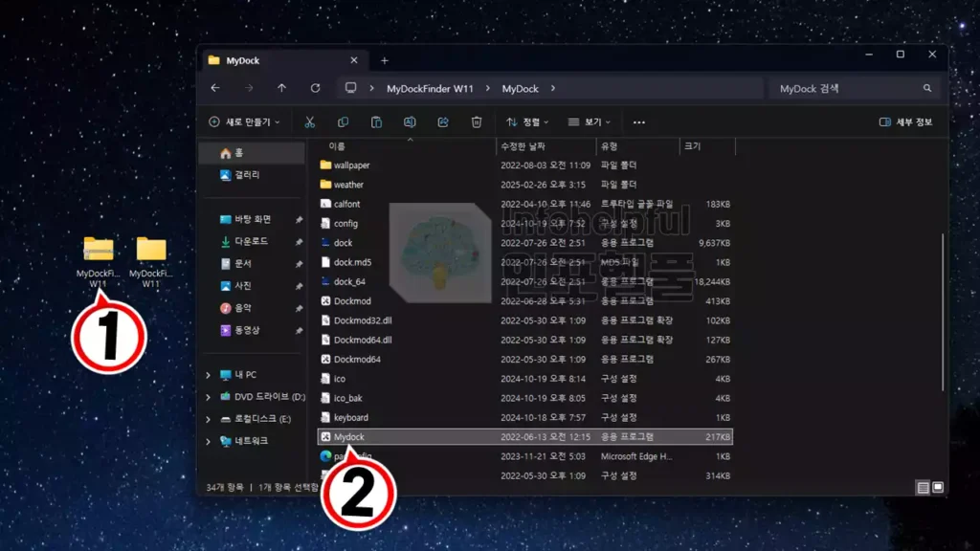Delete the selected file
This screenshot has width=980, height=551.
coord(477,121)
